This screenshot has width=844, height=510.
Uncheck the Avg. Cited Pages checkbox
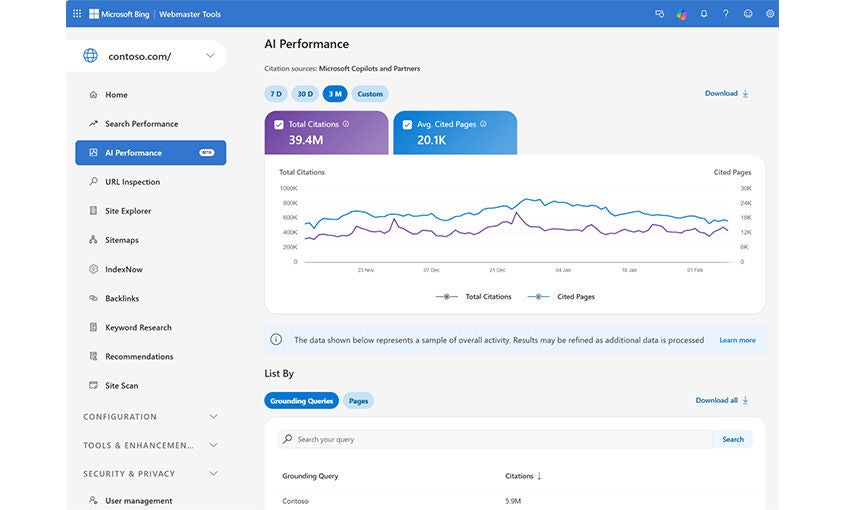(x=407, y=125)
